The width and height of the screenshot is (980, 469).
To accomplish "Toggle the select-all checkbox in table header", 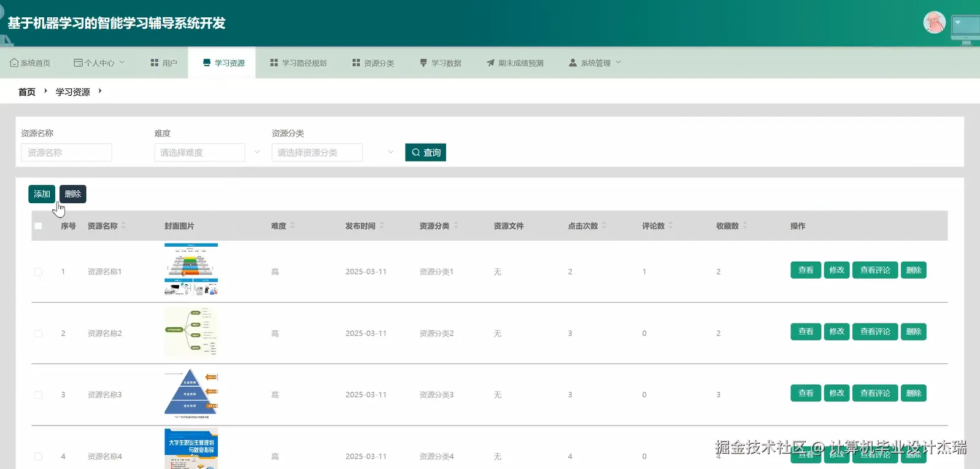I will tap(38, 226).
